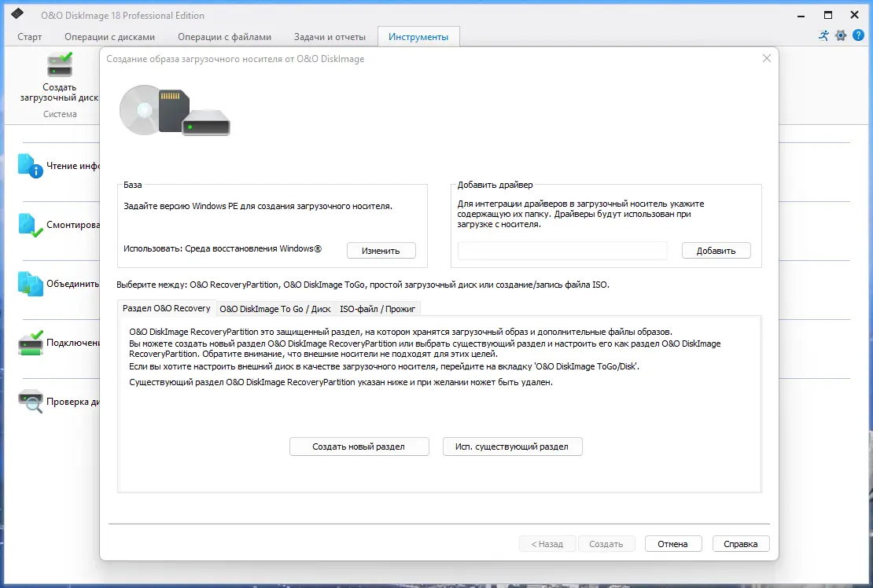Click the Система group label
This screenshot has width=873, height=588.
point(60,114)
